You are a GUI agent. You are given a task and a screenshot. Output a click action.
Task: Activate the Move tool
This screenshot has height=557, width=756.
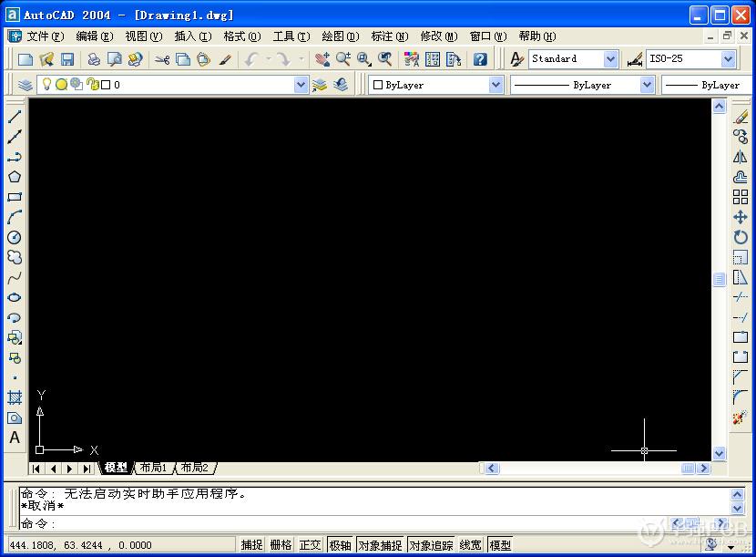(741, 217)
